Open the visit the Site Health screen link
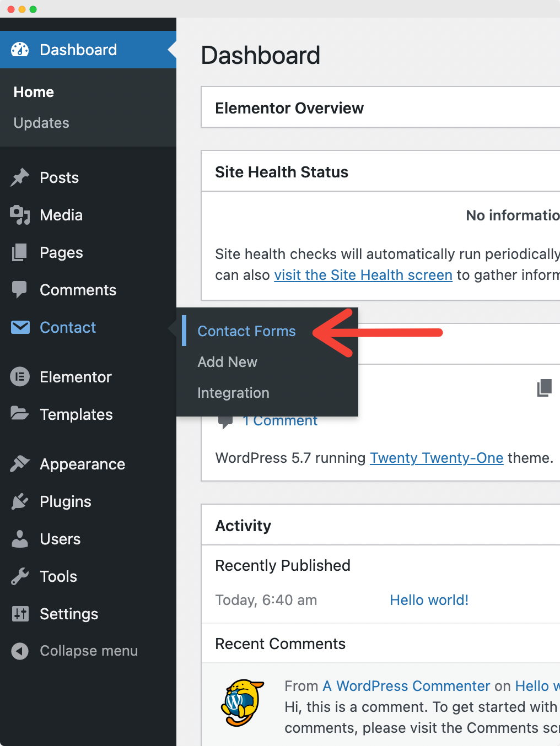 (x=363, y=275)
